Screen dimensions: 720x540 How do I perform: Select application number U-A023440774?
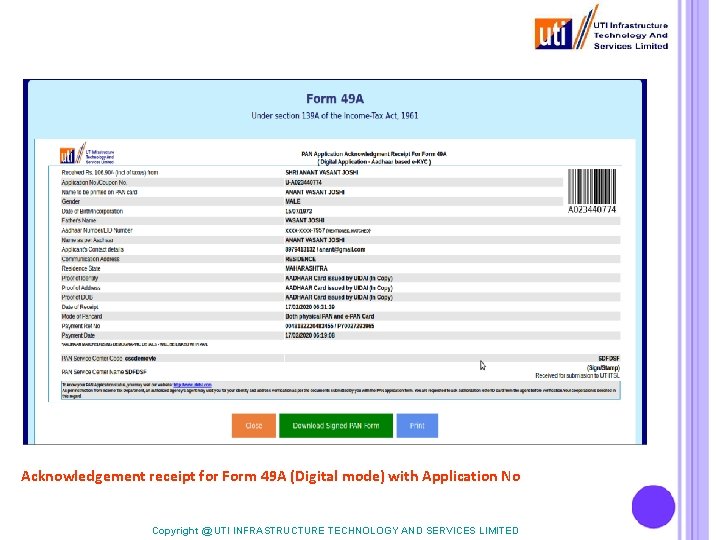pos(303,182)
